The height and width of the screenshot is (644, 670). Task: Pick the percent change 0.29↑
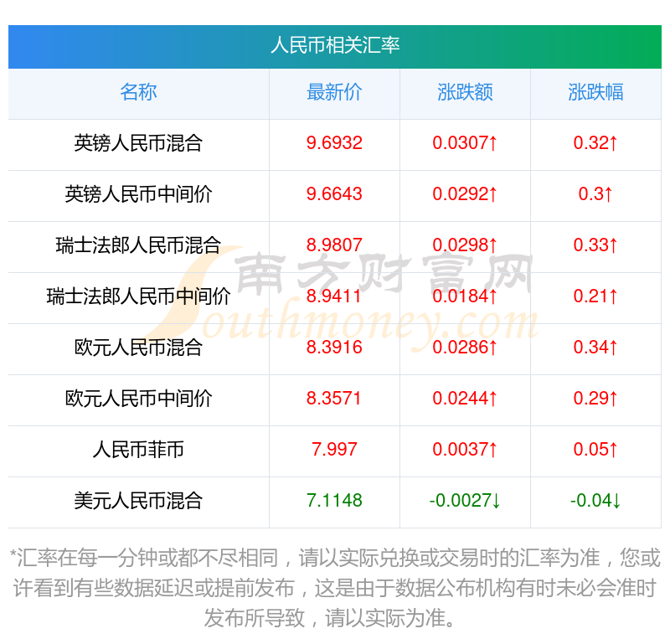(x=595, y=399)
